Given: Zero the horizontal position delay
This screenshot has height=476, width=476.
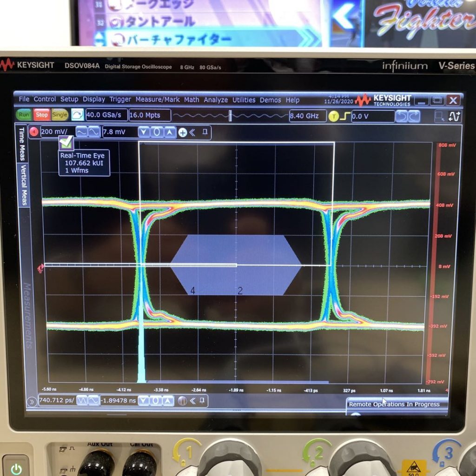Looking at the screenshot, I should pyautogui.click(x=156, y=401).
